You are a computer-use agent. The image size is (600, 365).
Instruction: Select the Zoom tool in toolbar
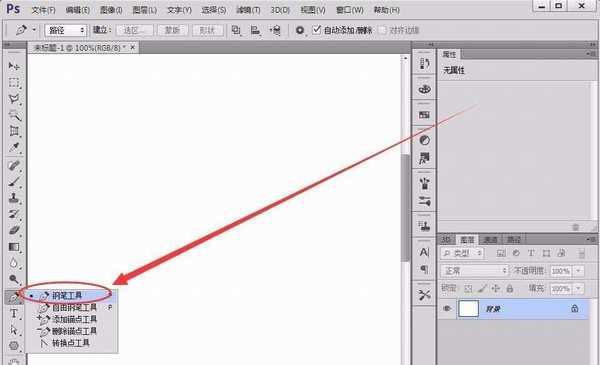click(x=14, y=280)
